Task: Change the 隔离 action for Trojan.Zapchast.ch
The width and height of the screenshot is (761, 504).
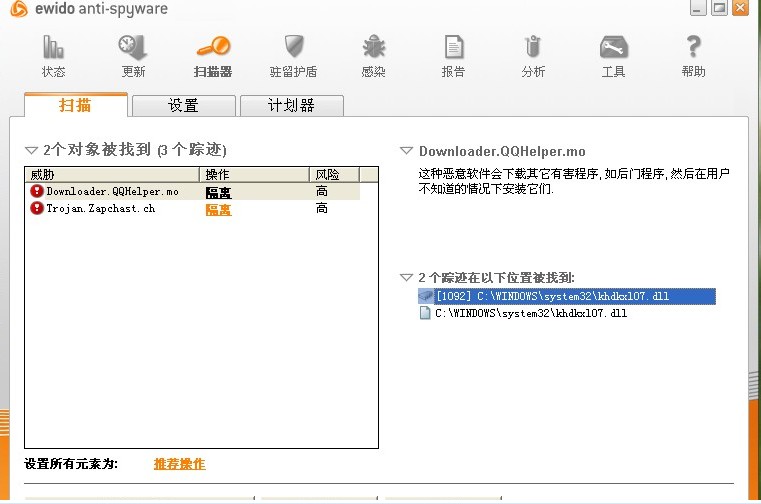Action: click(218, 210)
